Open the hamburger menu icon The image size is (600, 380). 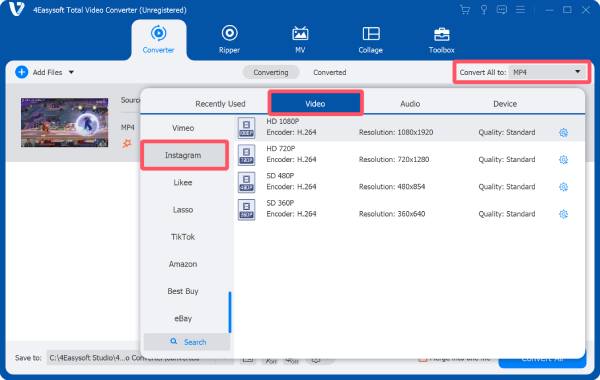point(520,10)
